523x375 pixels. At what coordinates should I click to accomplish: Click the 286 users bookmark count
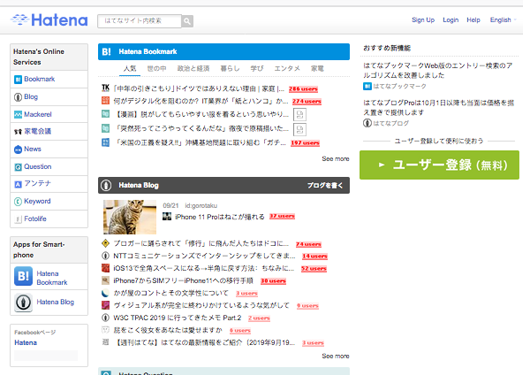pyautogui.click(x=303, y=89)
